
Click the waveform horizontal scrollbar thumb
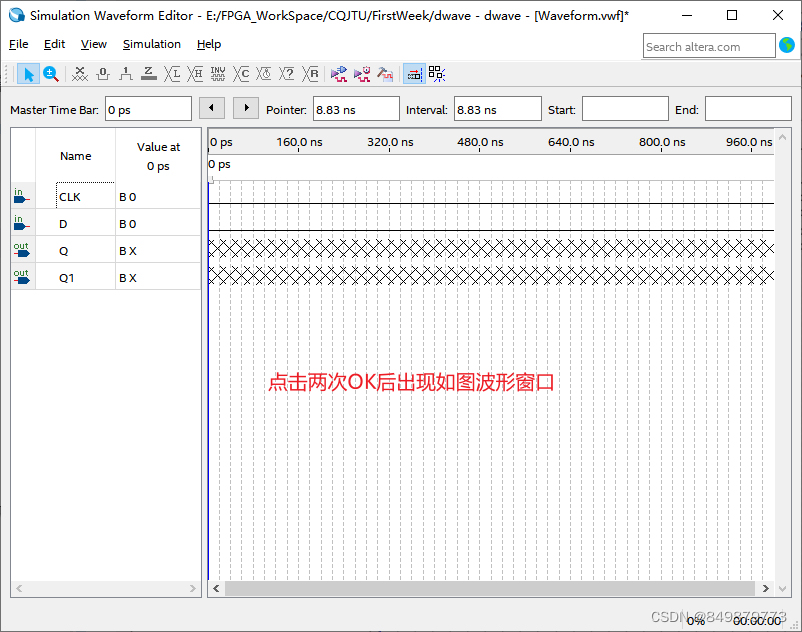tap(489, 589)
